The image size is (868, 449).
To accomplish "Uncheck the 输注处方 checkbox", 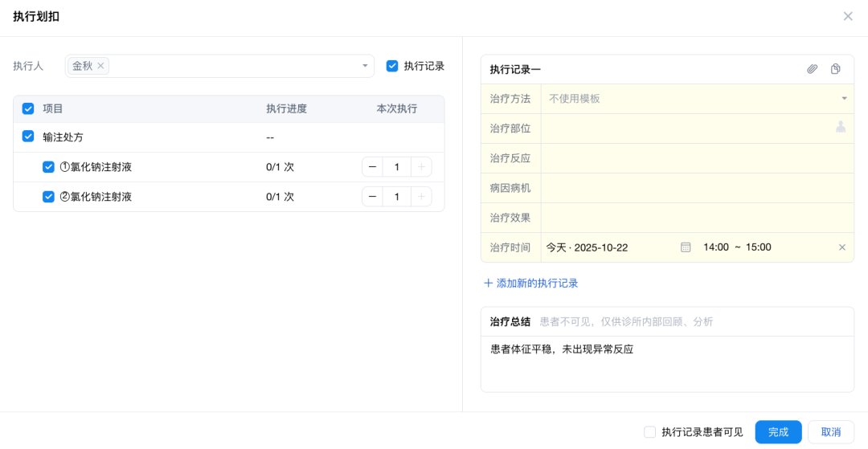I will click(x=28, y=137).
